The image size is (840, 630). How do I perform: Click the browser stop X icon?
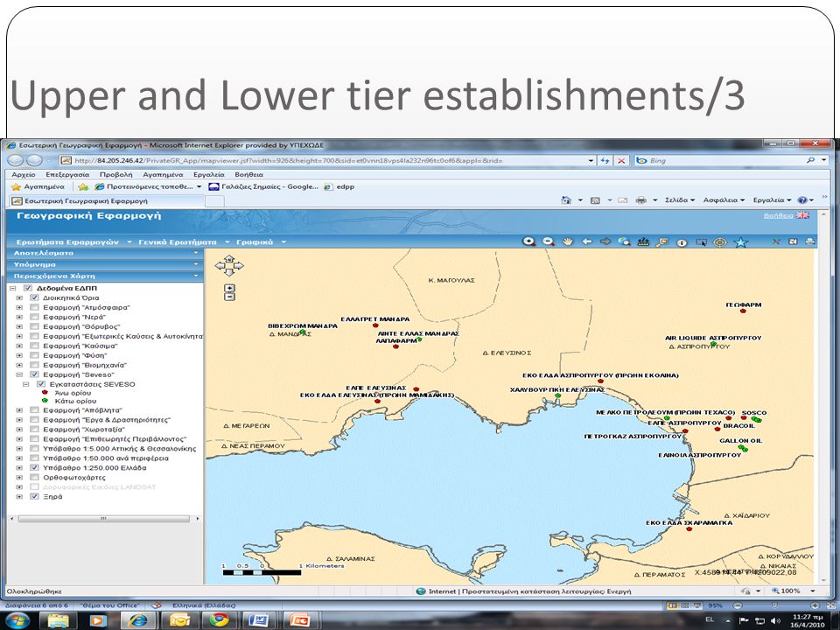(621, 161)
